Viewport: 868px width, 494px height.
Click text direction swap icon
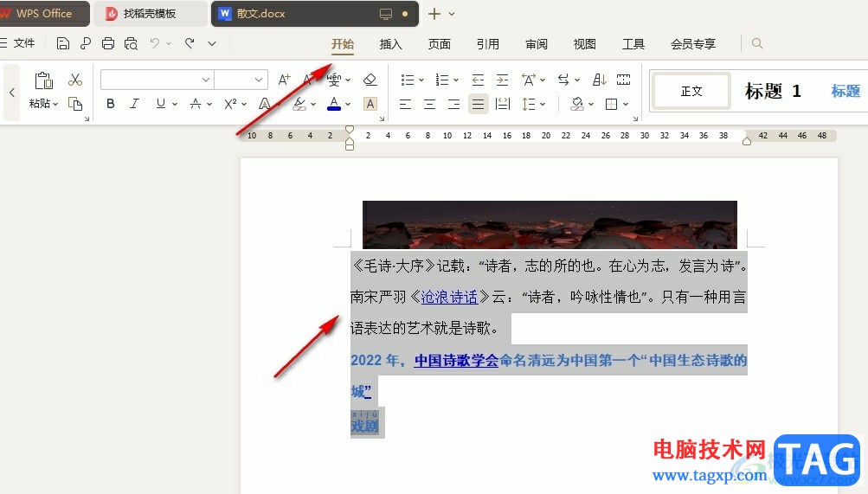tap(563, 80)
